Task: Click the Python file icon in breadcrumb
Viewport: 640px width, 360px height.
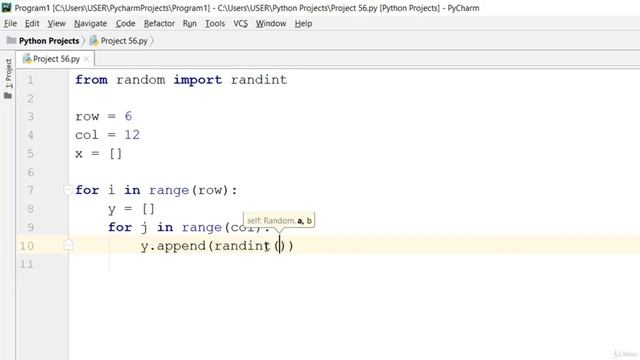Action: pos(94,40)
